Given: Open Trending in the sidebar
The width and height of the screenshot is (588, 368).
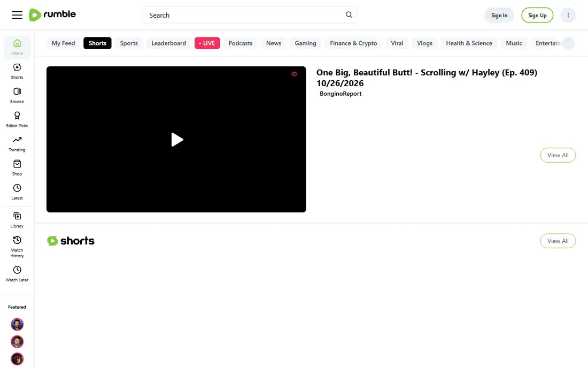Looking at the screenshot, I should pyautogui.click(x=17, y=144).
